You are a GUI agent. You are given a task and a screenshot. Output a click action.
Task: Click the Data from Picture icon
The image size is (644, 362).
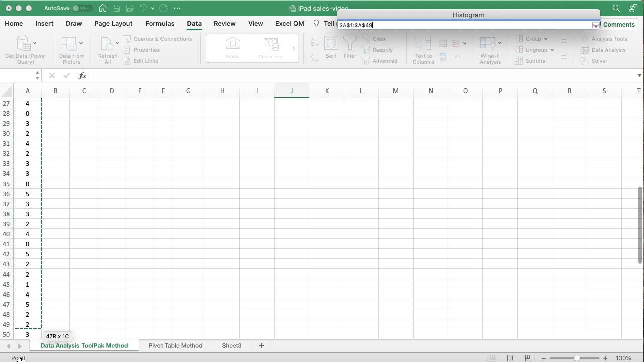click(69, 44)
